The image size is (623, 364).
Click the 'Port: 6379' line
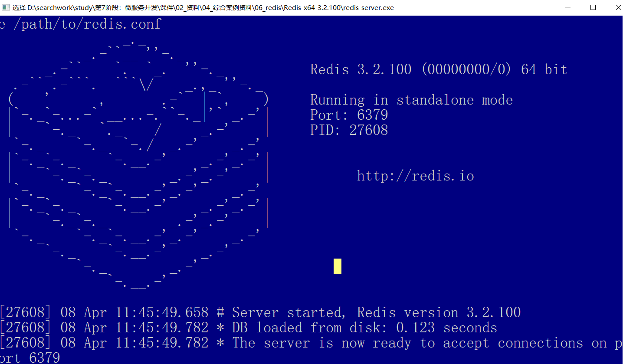tap(349, 115)
